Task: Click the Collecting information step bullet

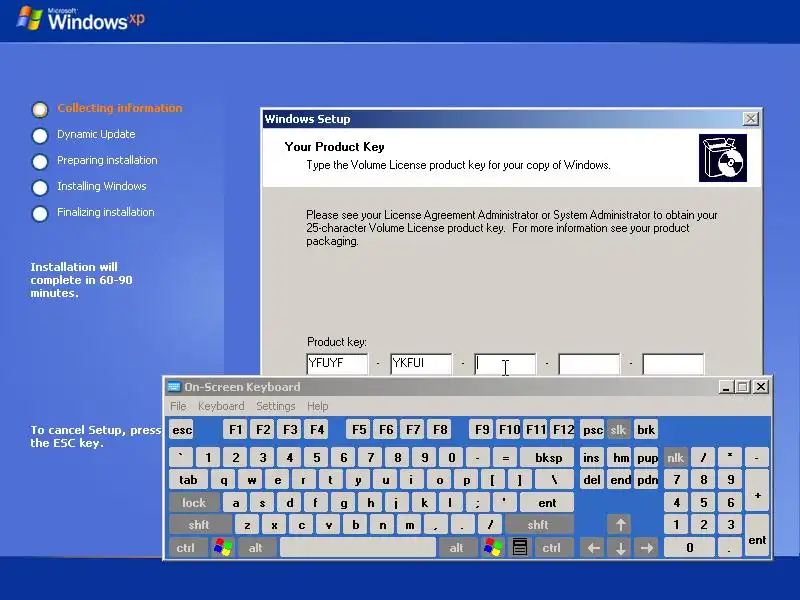Action: pyautogui.click(x=40, y=109)
